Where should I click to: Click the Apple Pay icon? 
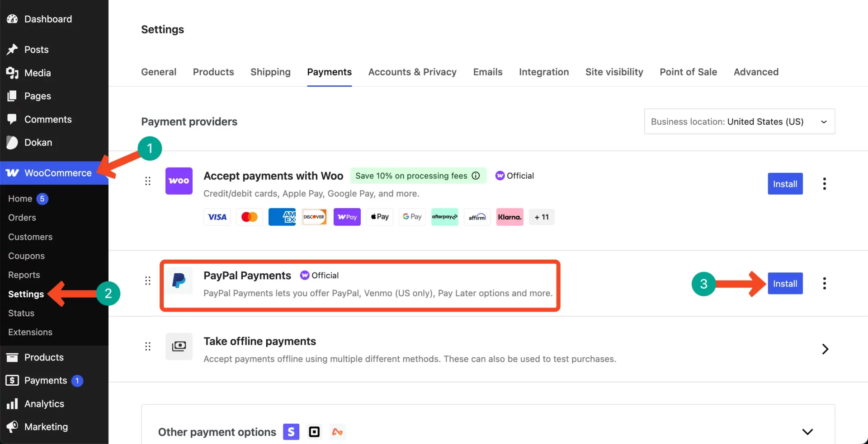pos(380,217)
